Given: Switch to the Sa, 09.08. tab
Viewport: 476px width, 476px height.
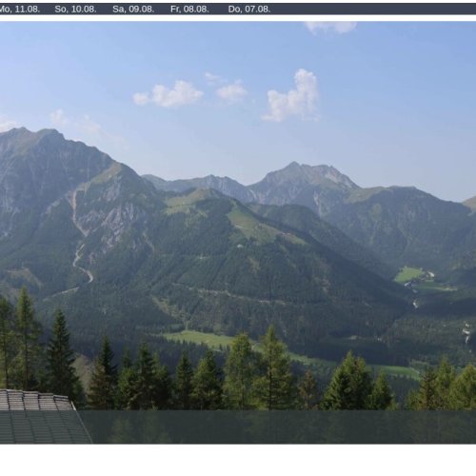Looking at the screenshot, I should [x=133, y=10].
